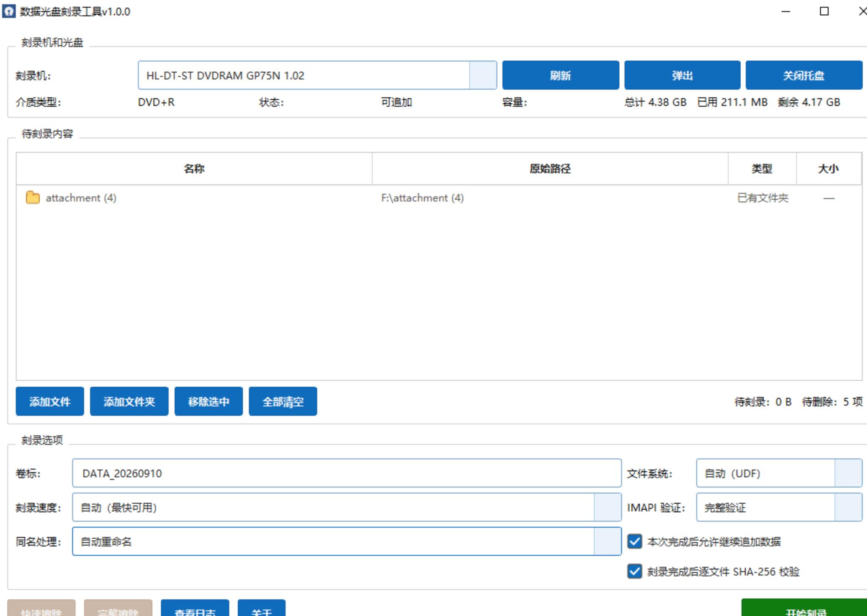Screen dimensions: 867x616
Task: Maximize the window
Action: [x=824, y=12]
